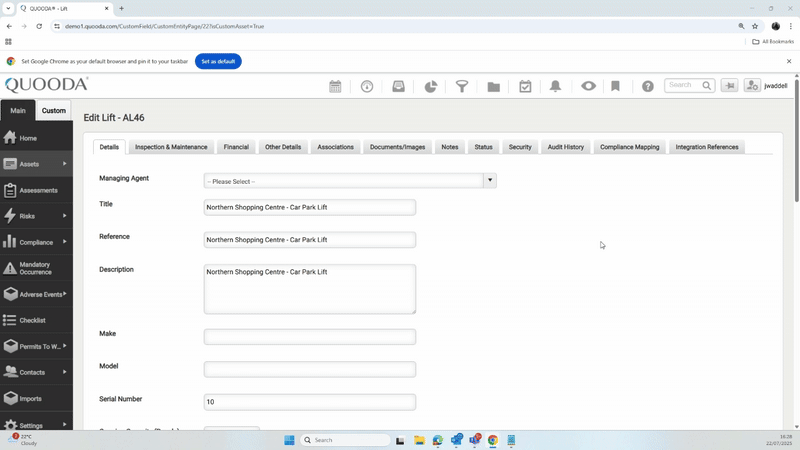This screenshot has height=450, width=800.
Task: Open the help question mark icon
Action: 647,86
